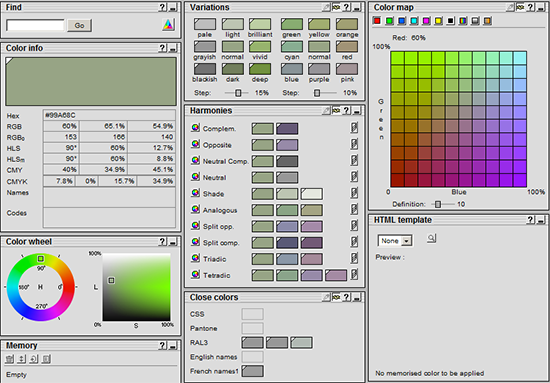Viewport: 550px width, 383px height.
Task: Click the color wheel icon beside Triadic
Action: [x=195, y=258]
